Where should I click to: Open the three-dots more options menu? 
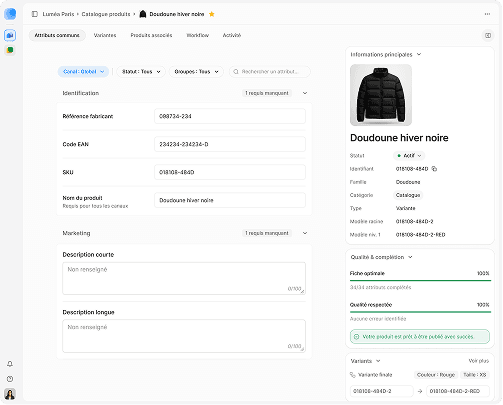[487, 14]
